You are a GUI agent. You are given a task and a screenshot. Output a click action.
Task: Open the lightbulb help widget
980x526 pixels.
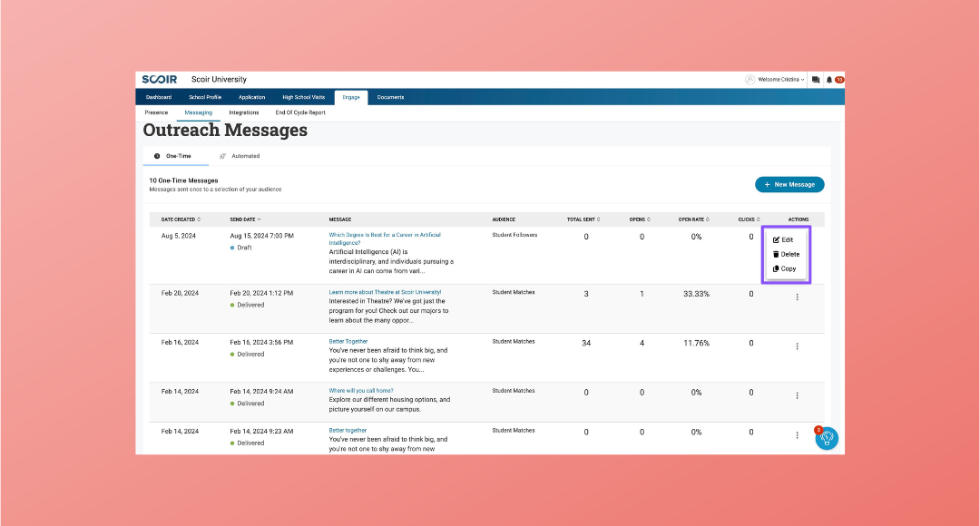tap(827, 438)
